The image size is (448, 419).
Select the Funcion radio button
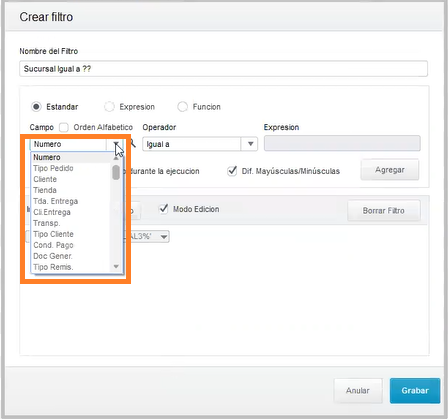182,107
